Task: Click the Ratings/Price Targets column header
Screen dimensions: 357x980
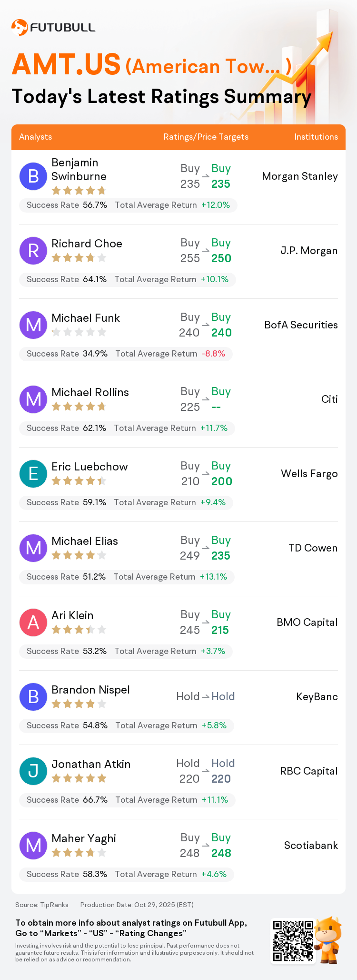Action: 206,137
